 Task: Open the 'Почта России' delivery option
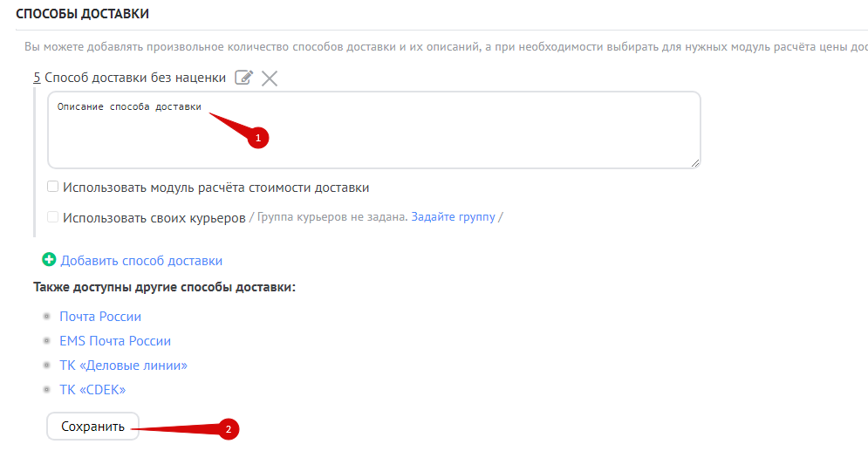pyautogui.click(x=100, y=317)
